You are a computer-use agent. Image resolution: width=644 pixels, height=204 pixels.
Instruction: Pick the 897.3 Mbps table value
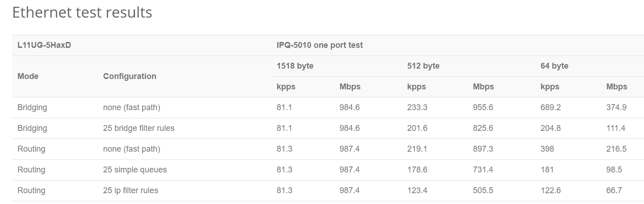(483, 149)
